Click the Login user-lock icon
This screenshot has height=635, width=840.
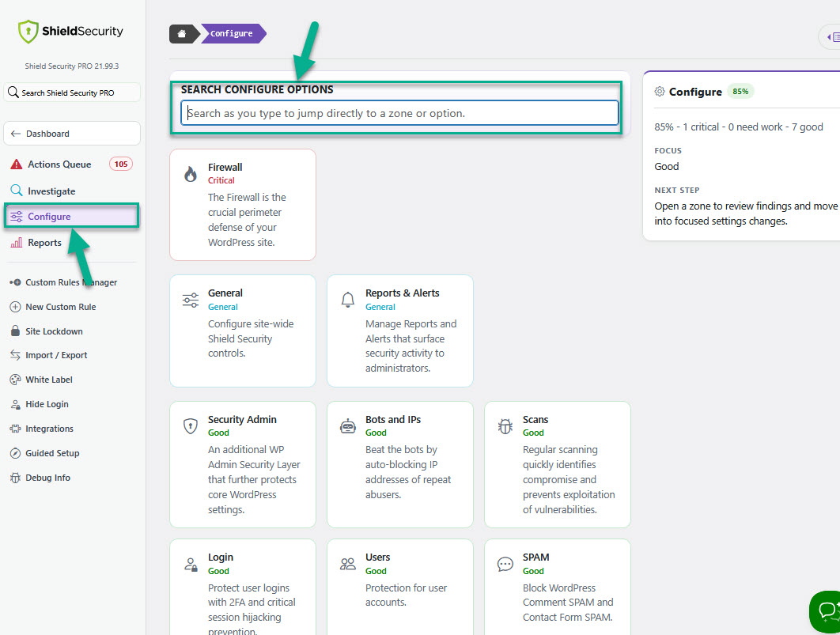pyautogui.click(x=191, y=565)
